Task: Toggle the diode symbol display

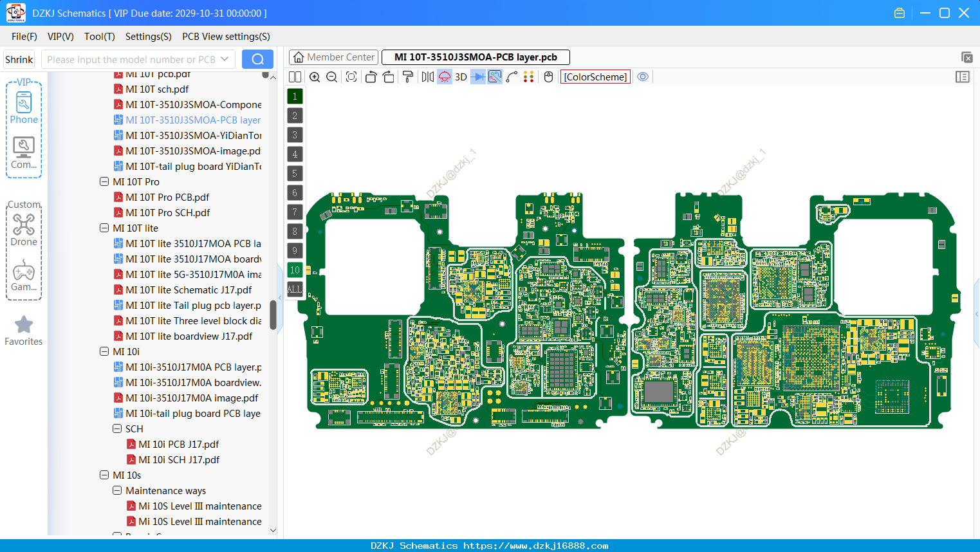Action: point(478,77)
